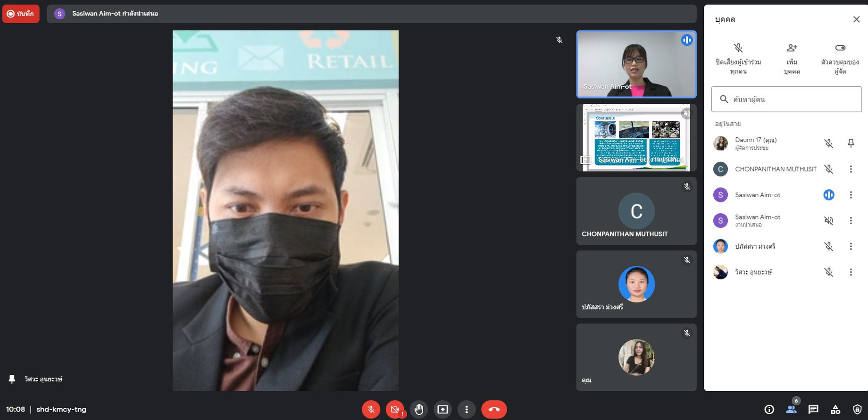Toggle the people panel icon

click(x=792, y=409)
